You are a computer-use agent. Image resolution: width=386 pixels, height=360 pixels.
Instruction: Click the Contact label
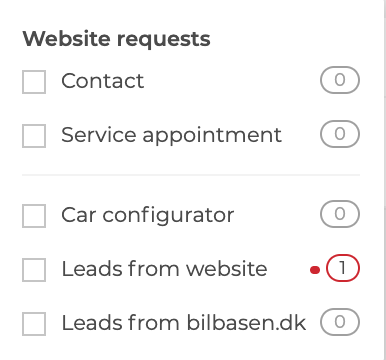click(103, 81)
